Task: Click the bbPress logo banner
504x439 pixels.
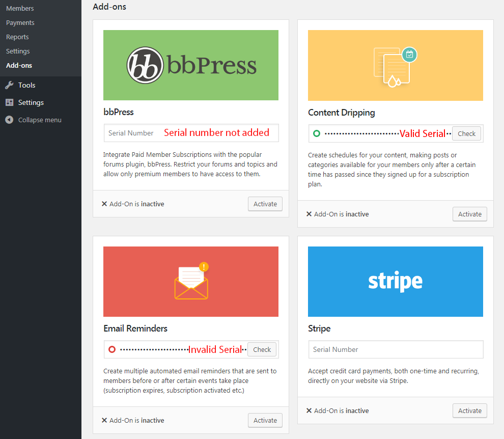Action: (191, 65)
